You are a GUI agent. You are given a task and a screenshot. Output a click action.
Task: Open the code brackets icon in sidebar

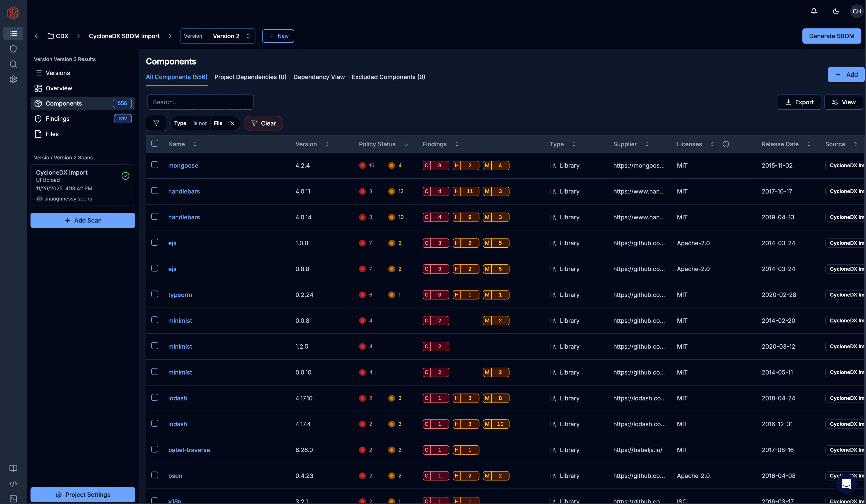point(13,483)
